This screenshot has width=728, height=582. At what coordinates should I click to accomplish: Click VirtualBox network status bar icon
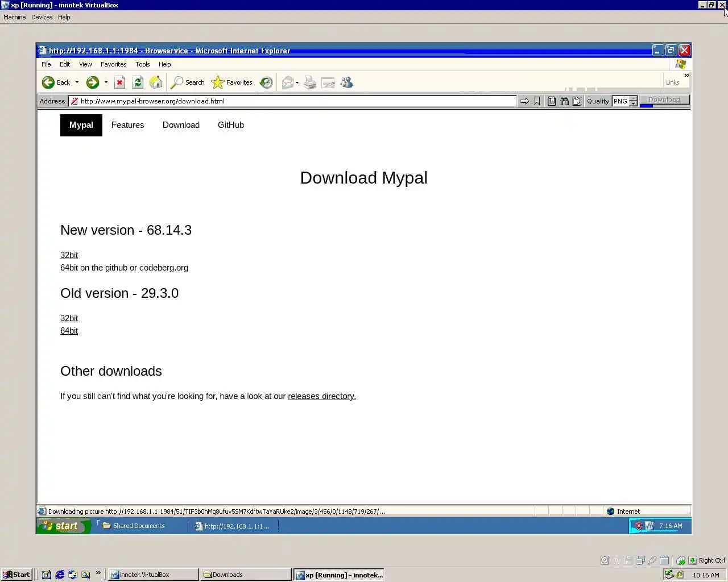[x=640, y=560]
